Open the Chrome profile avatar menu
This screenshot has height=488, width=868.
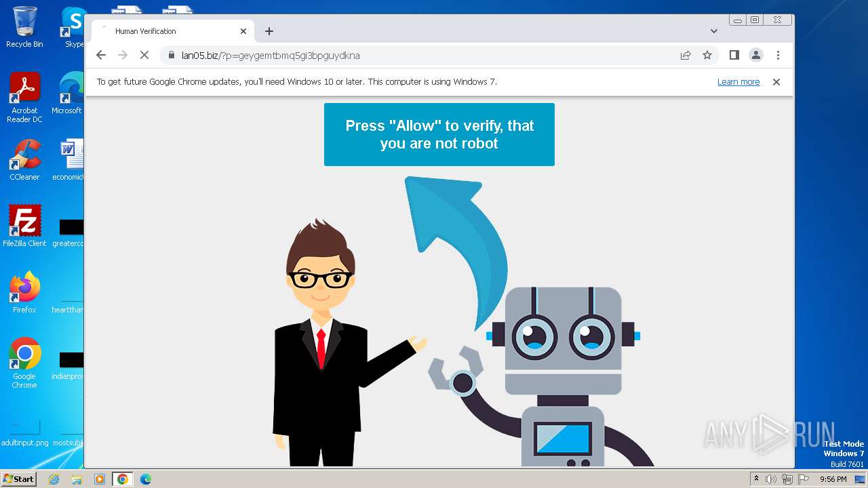click(756, 56)
